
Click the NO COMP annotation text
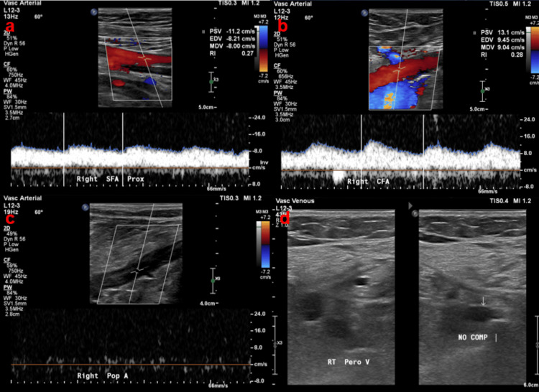(x=473, y=337)
